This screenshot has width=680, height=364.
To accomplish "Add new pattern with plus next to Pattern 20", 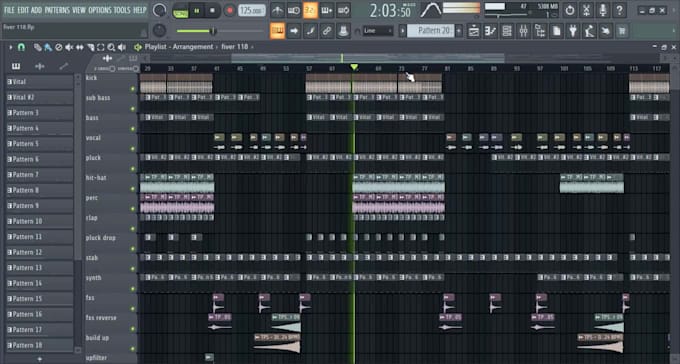I will (x=459, y=31).
